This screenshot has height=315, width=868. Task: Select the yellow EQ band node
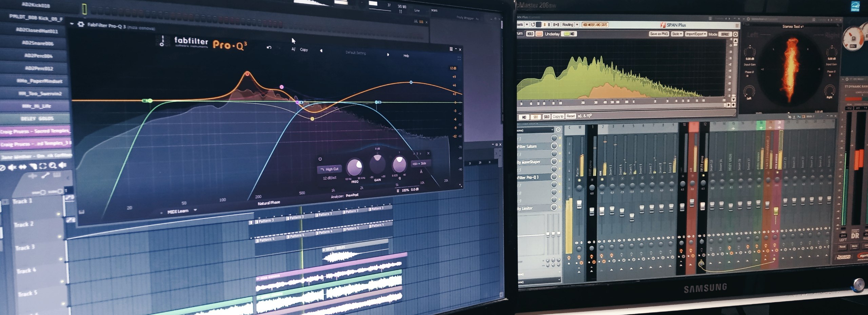point(312,119)
